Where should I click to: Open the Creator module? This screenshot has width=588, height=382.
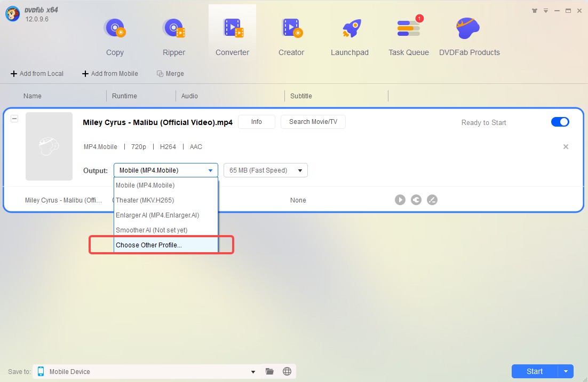tap(291, 37)
